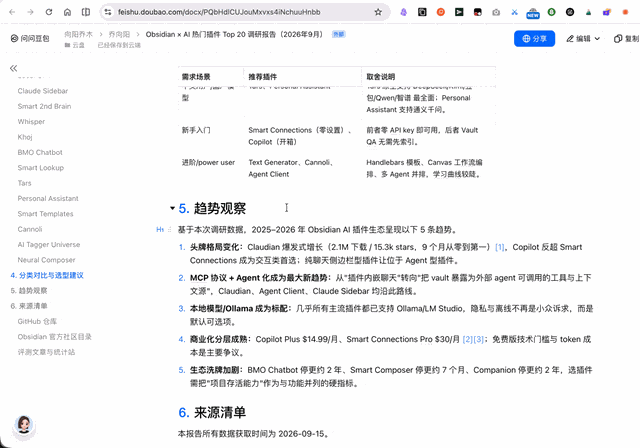Image resolution: width=640 pixels, height=448 pixels.
Task: Open 问问豆包 assistant button
Action: pyautogui.click(x=30, y=38)
